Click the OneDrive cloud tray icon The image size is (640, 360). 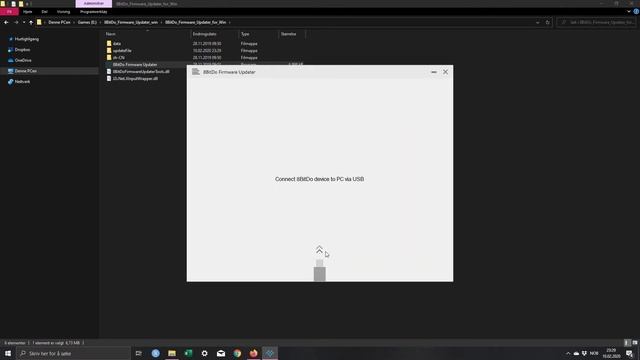[x=576, y=353]
